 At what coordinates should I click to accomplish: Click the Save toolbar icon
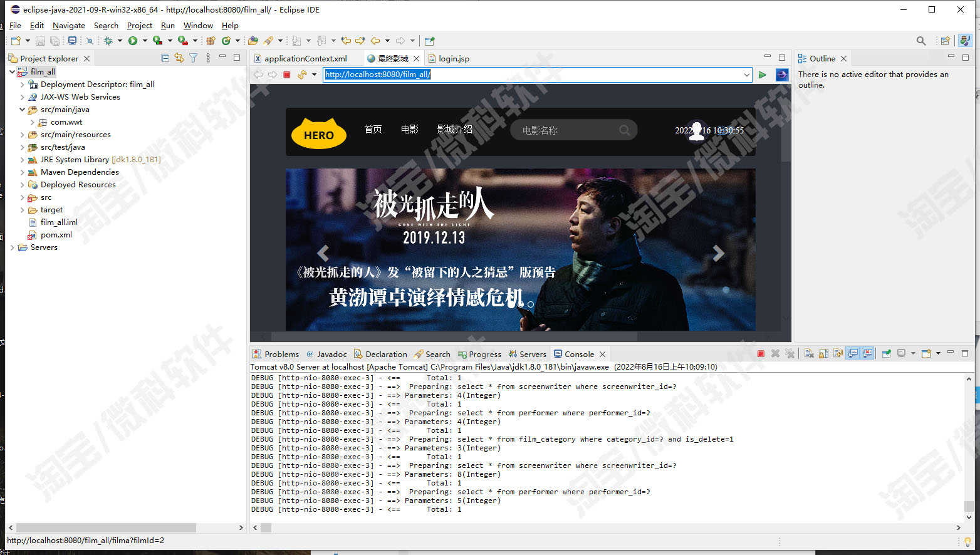pyautogui.click(x=40, y=41)
